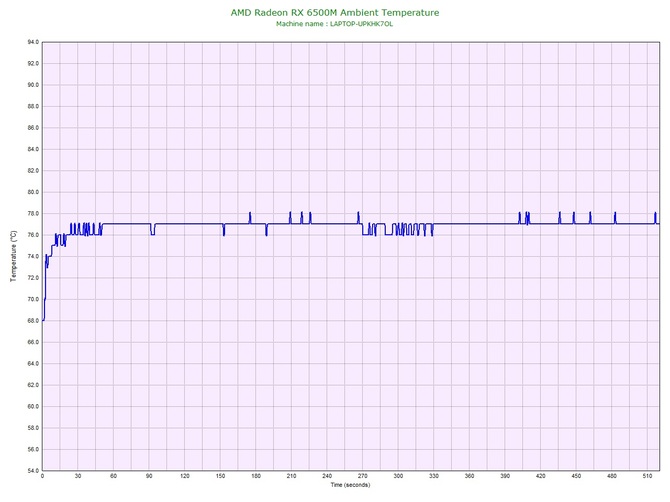
Task: Click the 240 seconds time axis tick
Action: pyautogui.click(x=327, y=476)
